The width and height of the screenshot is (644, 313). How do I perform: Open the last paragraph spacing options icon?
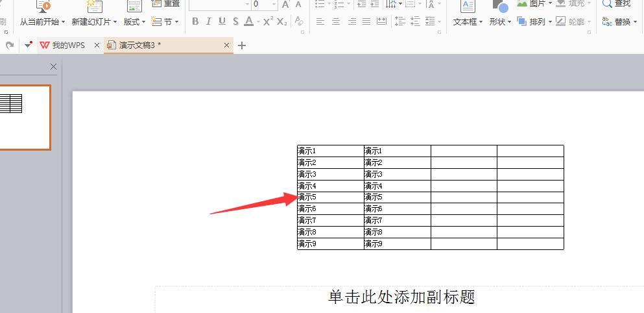click(x=430, y=21)
